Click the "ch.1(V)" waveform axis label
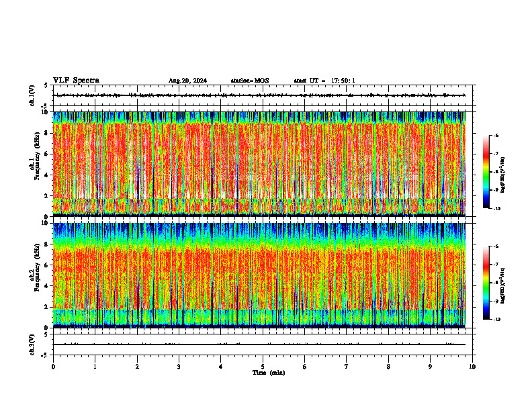The height and width of the screenshot is (411, 532). click(32, 95)
